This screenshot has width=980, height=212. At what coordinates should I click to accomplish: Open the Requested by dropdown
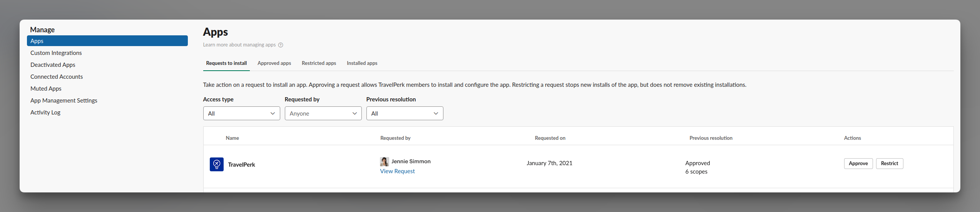click(323, 113)
